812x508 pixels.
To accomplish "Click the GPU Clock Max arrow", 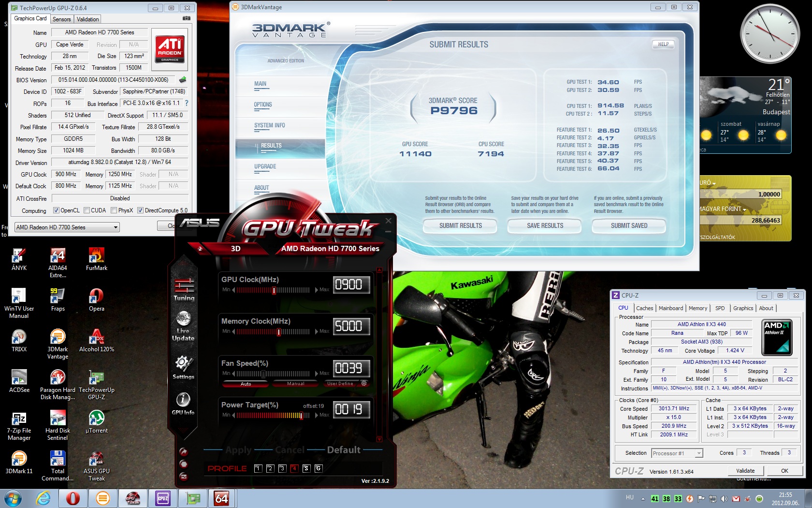I will [x=317, y=290].
